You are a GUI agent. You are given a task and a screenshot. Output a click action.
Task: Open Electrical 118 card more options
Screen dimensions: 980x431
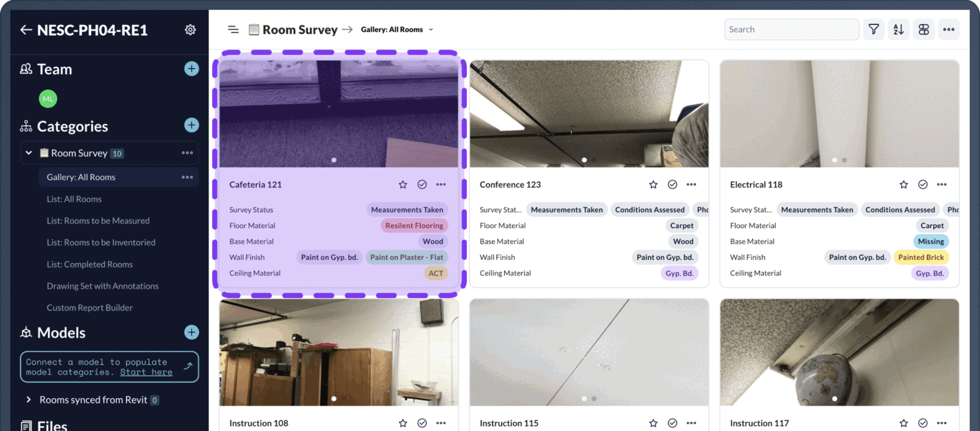(x=942, y=184)
